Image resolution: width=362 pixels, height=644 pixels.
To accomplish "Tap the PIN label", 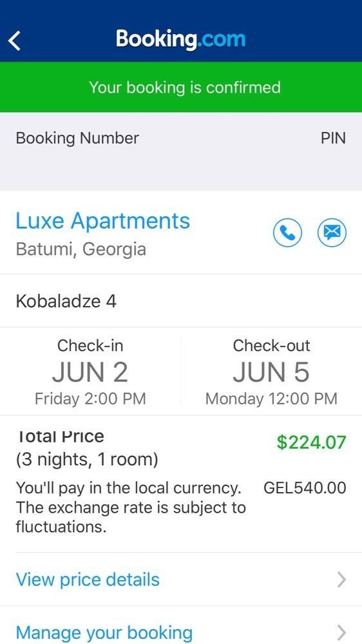I will [x=333, y=138].
